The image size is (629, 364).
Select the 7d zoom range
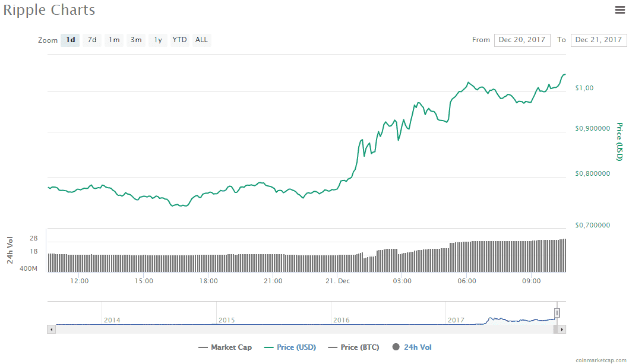tap(92, 40)
